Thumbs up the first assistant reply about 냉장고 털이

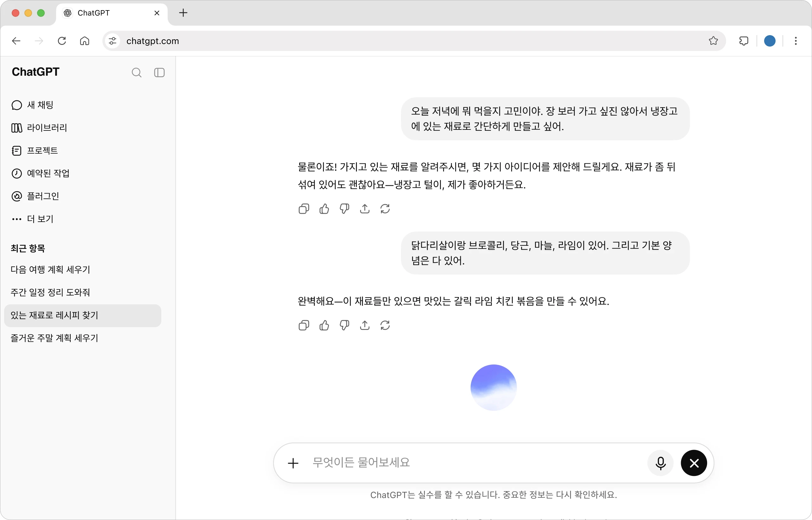point(324,209)
